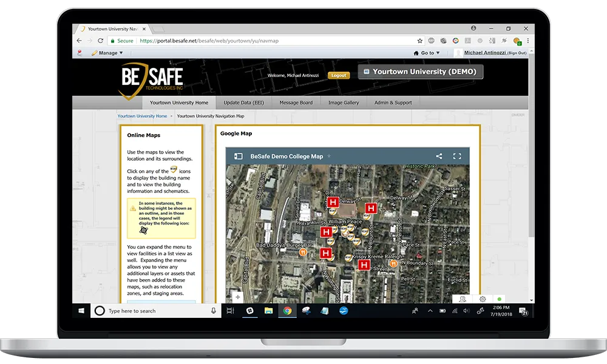
Task: Reload the navmap page
Action: [100, 41]
